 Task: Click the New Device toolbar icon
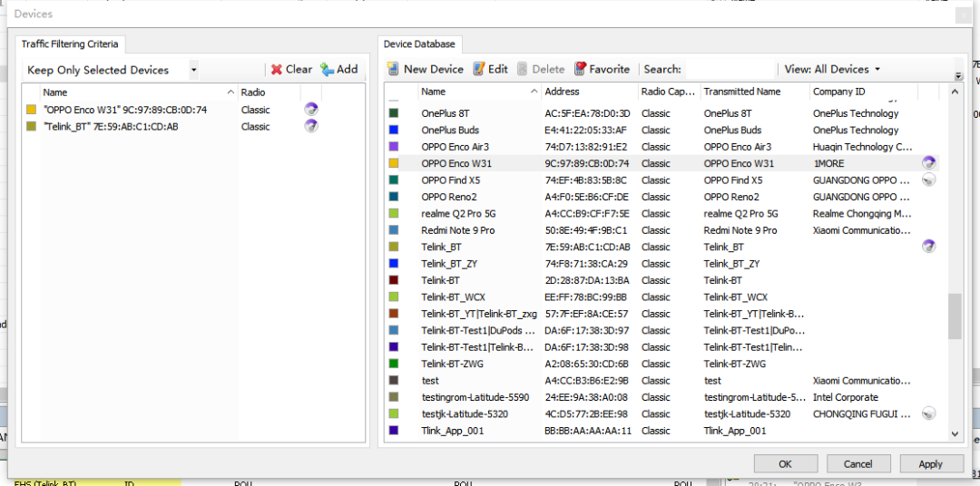(x=393, y=69)
